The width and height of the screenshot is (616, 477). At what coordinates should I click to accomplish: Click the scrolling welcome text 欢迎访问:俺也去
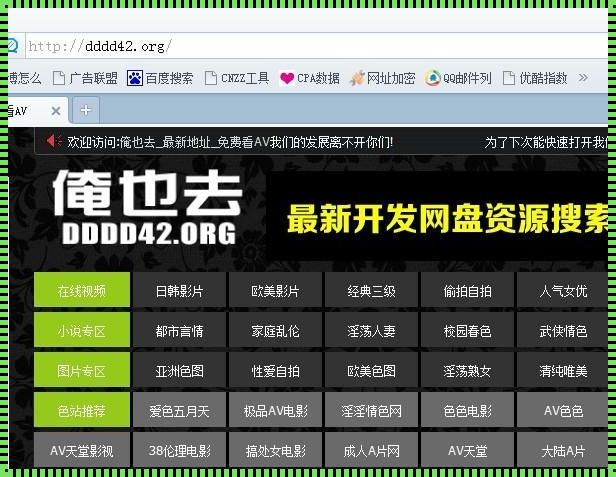point(230,141)
